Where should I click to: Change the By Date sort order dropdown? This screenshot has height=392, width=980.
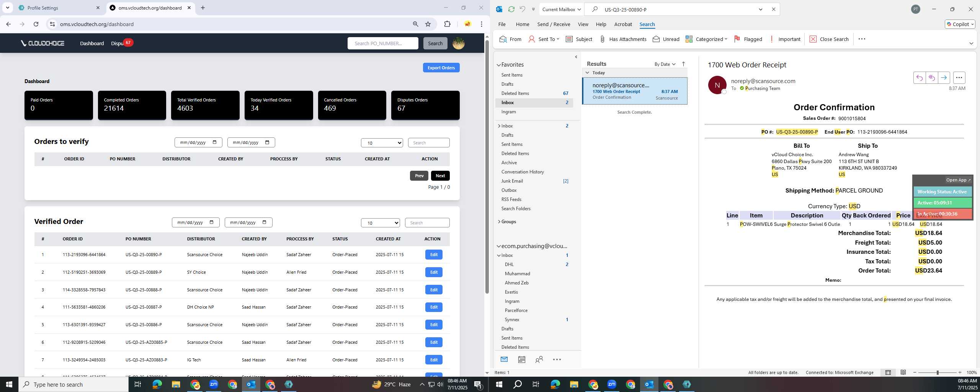[x=665, y=64]
